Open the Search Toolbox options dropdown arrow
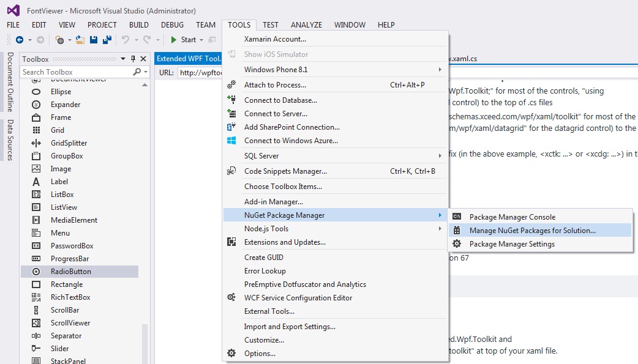The image size is (638, 364). click(146, 72)
